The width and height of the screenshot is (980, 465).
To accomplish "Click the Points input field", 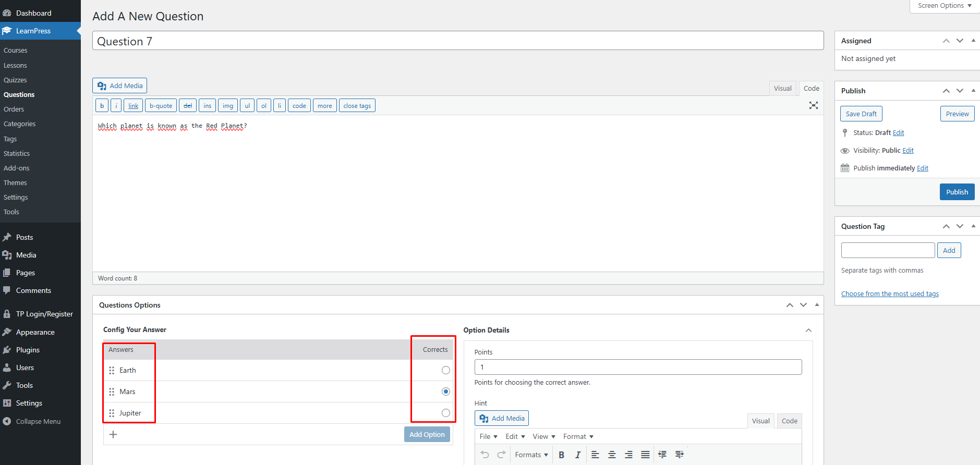I will pyautogui.click(x=637, y=367).
